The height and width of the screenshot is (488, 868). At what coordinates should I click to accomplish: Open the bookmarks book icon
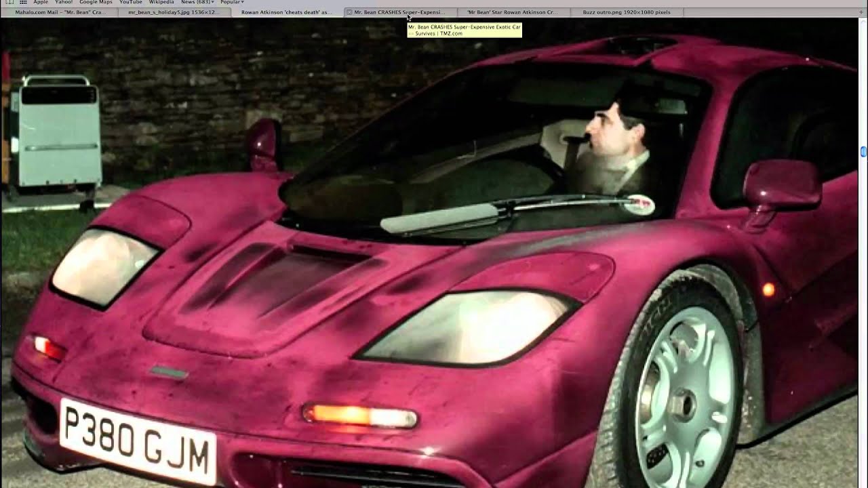pos(9,2)
